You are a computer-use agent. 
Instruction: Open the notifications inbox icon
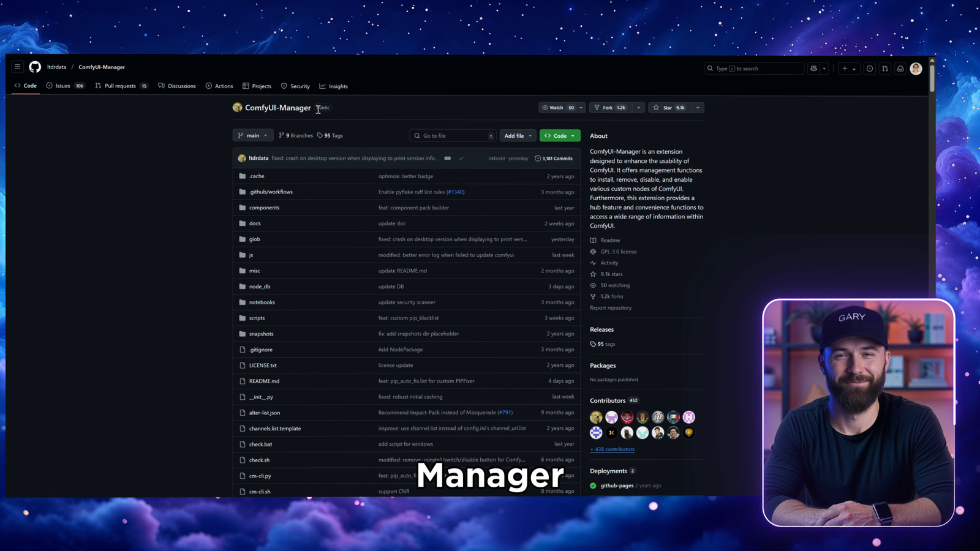(900, 69)
